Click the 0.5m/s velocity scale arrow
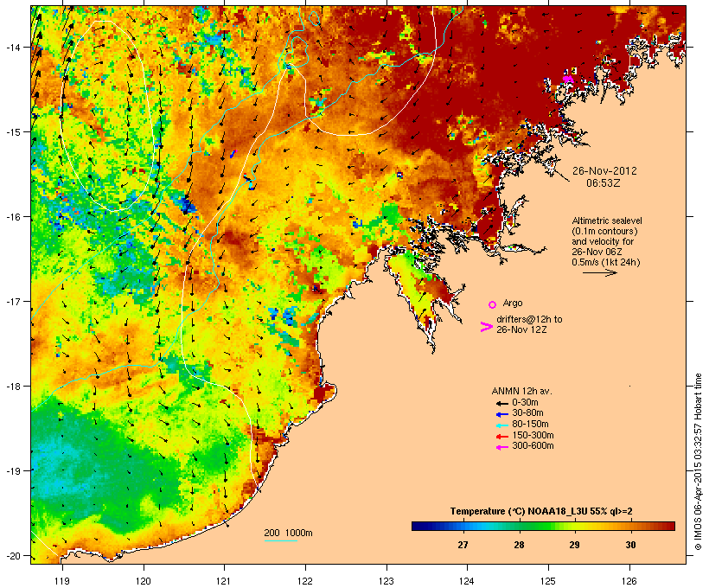 click(599, 272)
